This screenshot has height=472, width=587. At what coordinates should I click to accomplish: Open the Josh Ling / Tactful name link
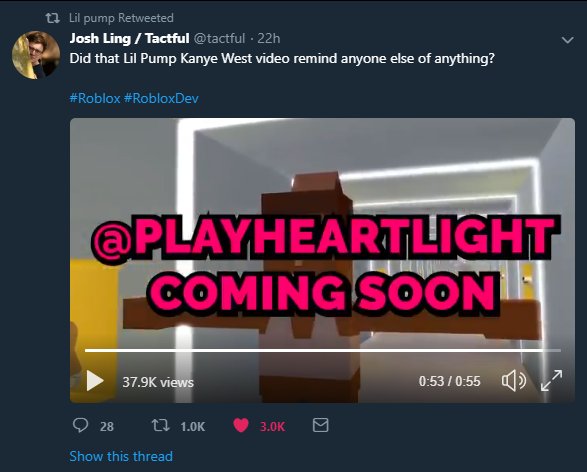pos(130,38)
